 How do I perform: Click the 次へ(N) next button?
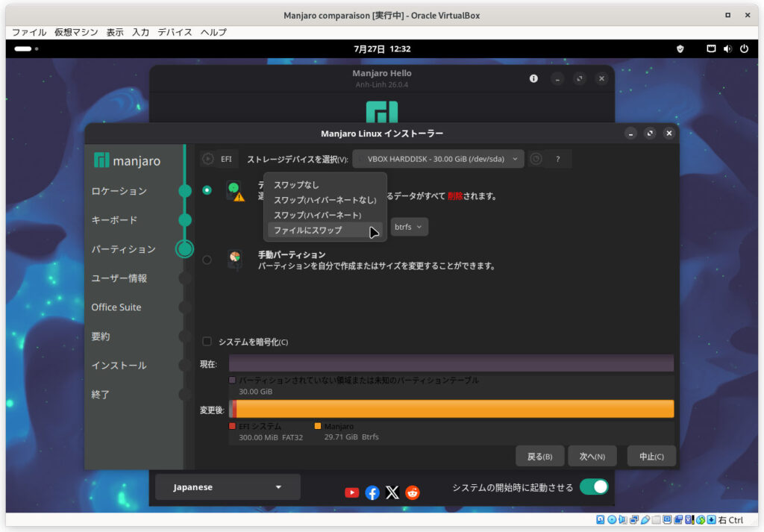coord(592,457)
